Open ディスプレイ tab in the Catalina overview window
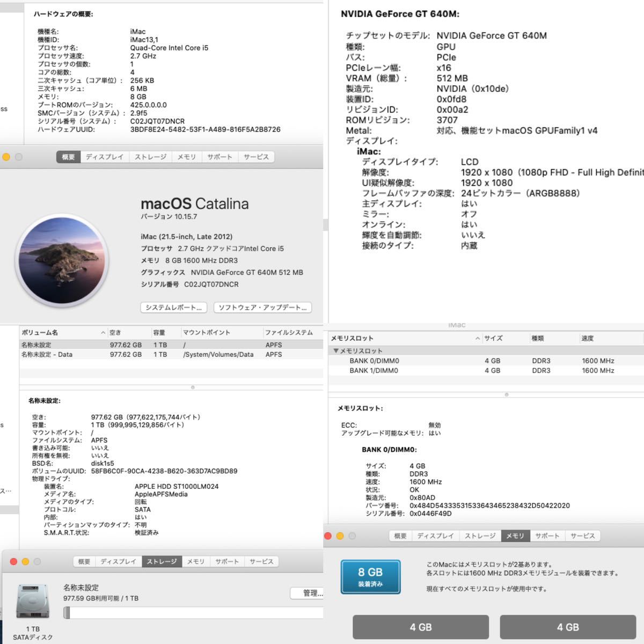Screen dimensions: 644x644 [x=105, y=157]
